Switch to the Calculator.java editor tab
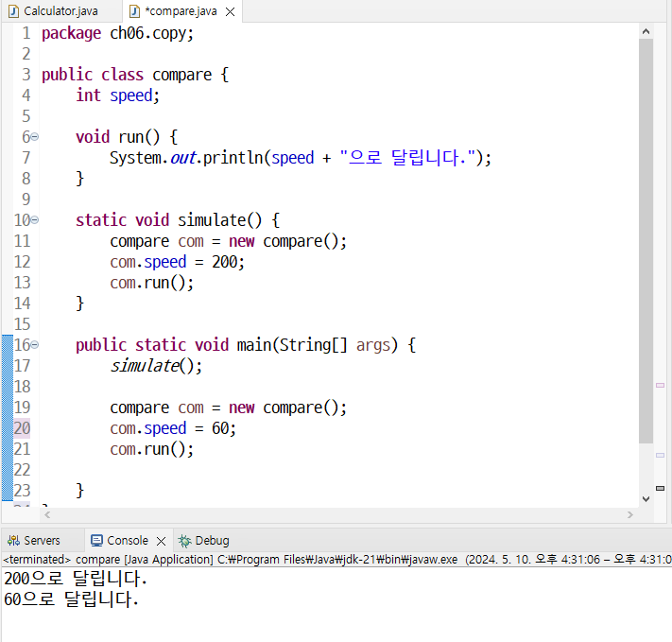672x642 pixels. pos(60,11)
